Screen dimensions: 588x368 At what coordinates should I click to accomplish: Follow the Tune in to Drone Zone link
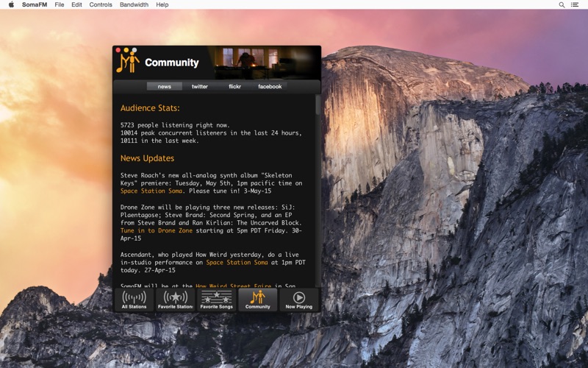pyautogui.click(x=157, y=230)
